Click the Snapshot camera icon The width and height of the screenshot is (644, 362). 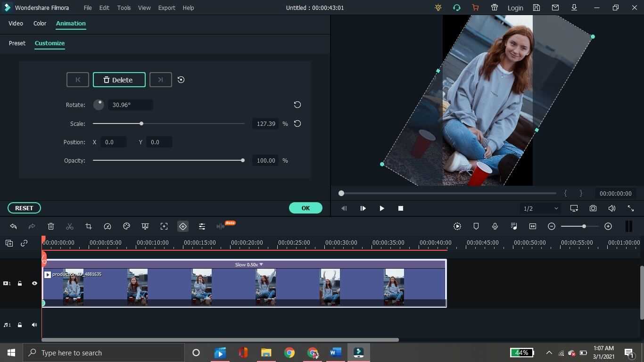[593, 208]
